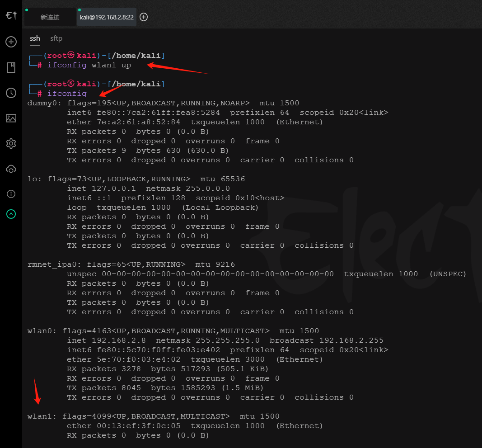The height and width of the screenshot is (448, 482).
Task: Switch to the 新连接 tab
Action: pos(50,17)
